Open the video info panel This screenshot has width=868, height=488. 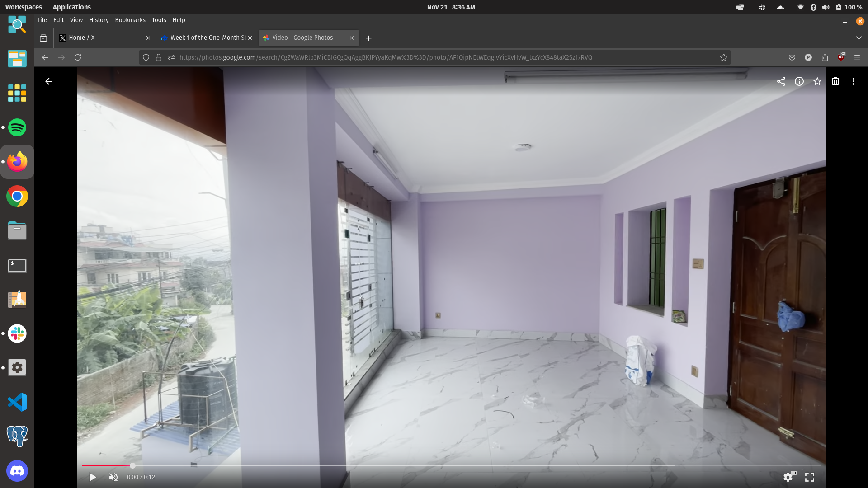coord(799,81)
